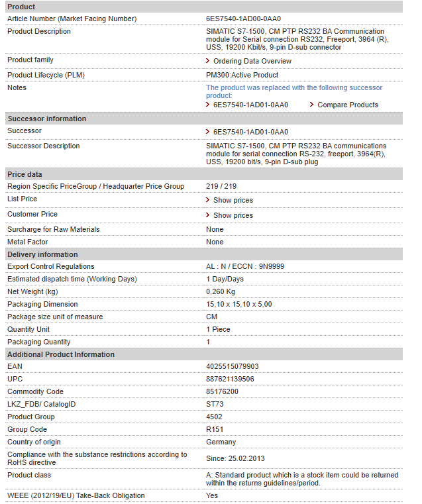Open 6ES7540-1AD01-0AA0 link in Successor row

click(x=250, y=132)
